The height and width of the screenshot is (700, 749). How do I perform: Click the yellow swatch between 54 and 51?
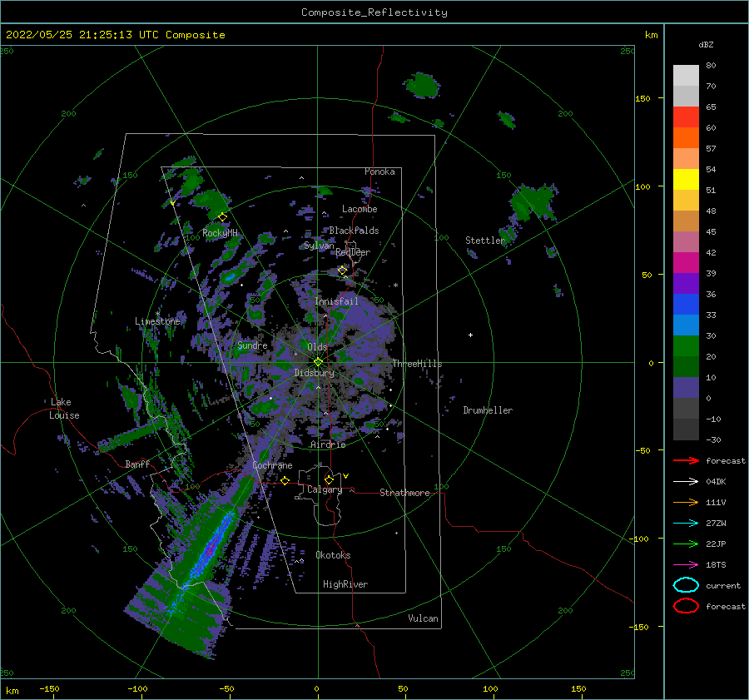pyautogui.click(x=686, y=180)
